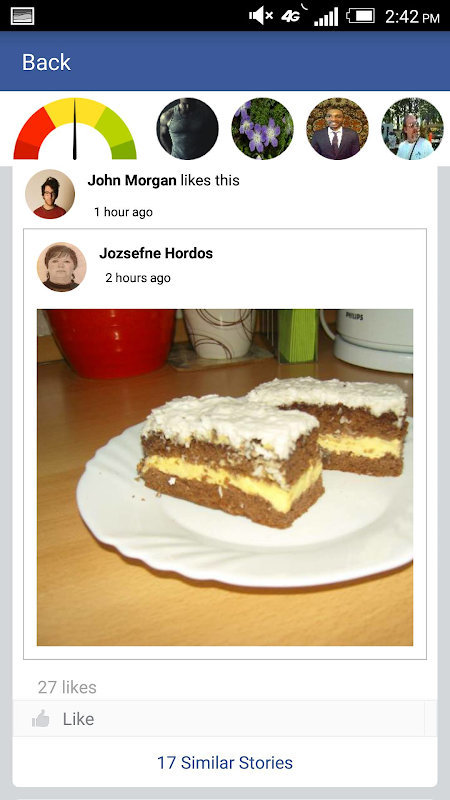Tap John Morgan's profile picture
The width and height of the screenshot is (450, 800).
click(x=50, y=194)
